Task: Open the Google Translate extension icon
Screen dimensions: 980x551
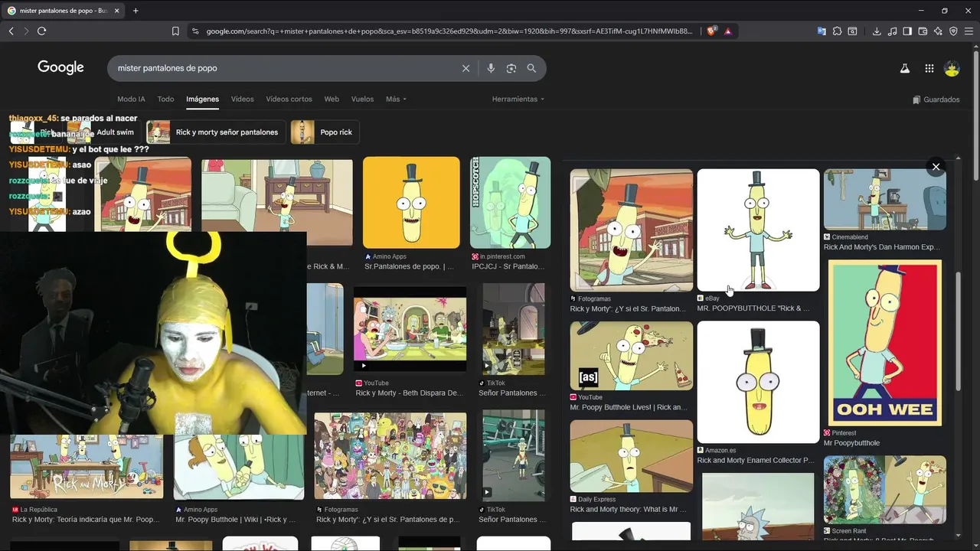Action: coord(822,31)
